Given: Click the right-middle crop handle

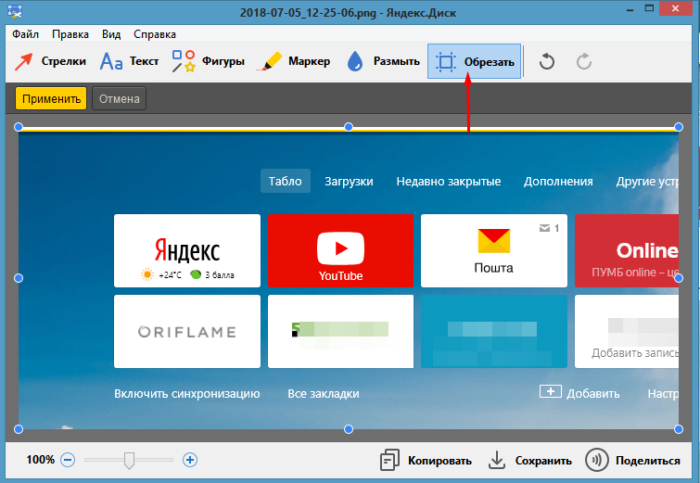Looking at the screenshot, I should coord(679,278).
